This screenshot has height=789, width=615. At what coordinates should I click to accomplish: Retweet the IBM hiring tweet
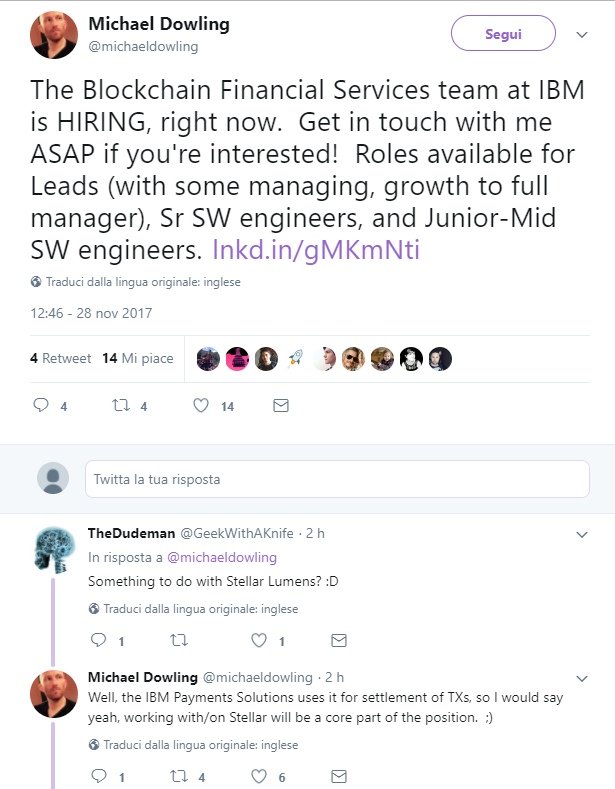click(121, 406)
